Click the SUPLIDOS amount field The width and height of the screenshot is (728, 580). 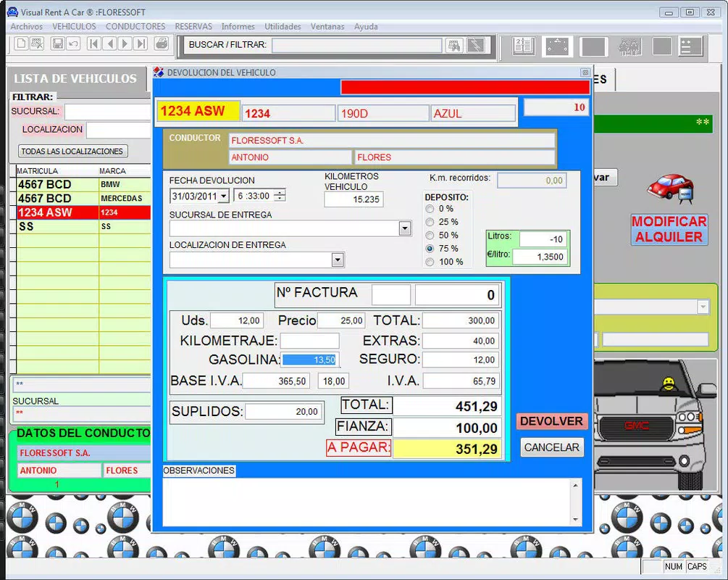tap(284, 411)
